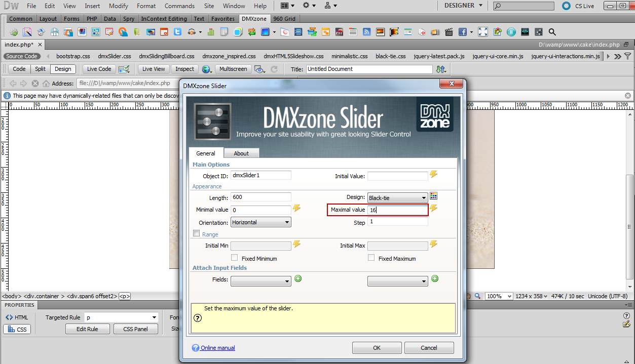Add the left attach field with plus icon

(x=298, y=278)
